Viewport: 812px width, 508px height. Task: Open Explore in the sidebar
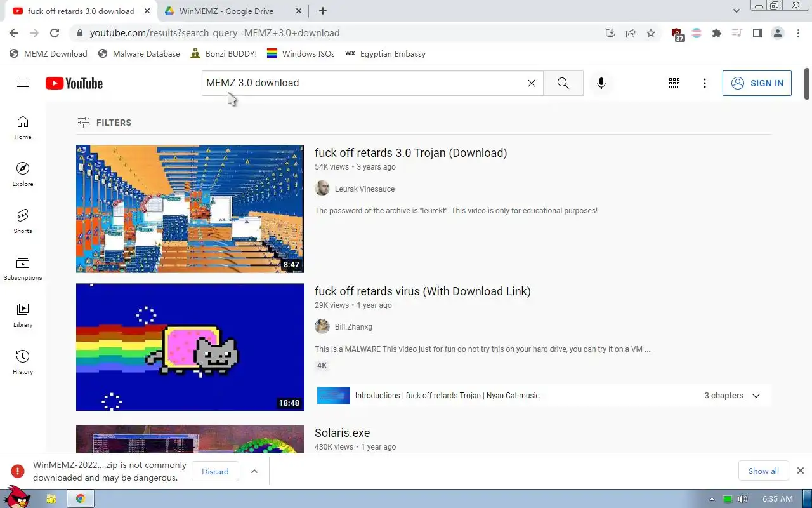click(x=23, y=174)
